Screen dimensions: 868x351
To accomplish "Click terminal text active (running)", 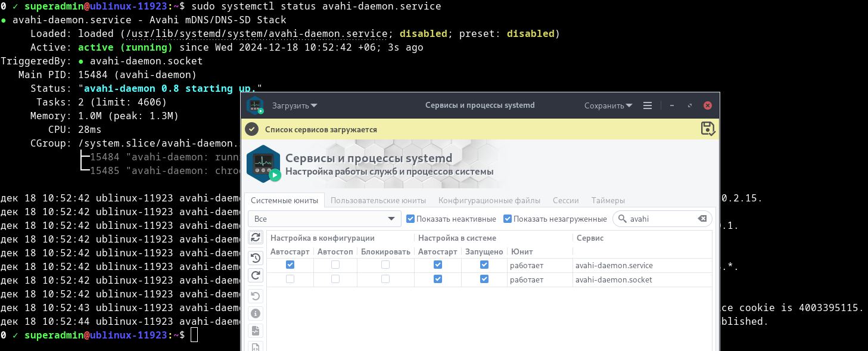I will (125, 47).
